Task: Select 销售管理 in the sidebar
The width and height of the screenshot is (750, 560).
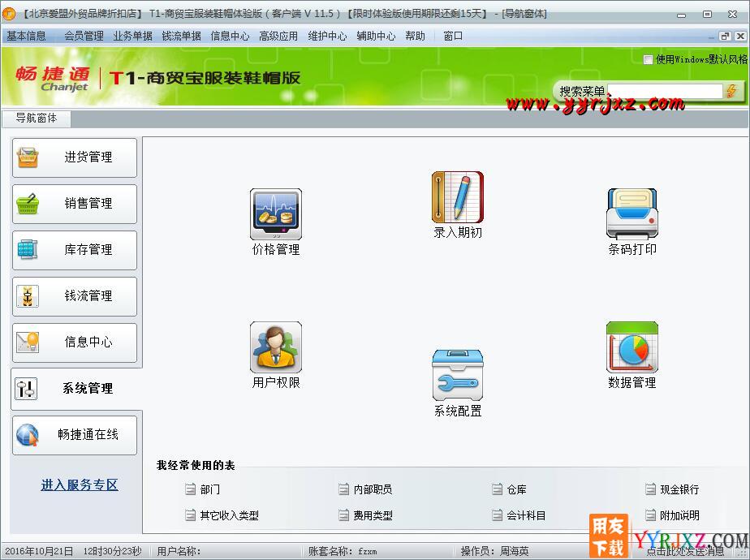Action: pos(75,204)
